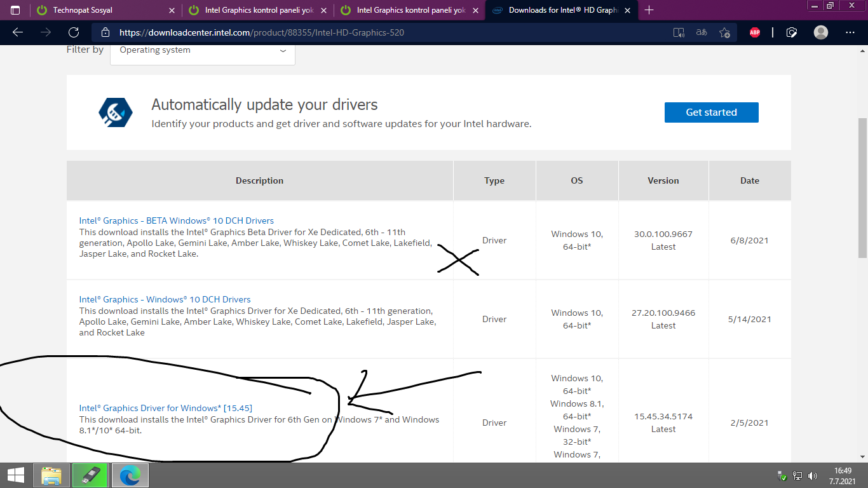Click the Automatically update your drivers heading
Screen dimensions: 868x488
(x=264, y=105)
